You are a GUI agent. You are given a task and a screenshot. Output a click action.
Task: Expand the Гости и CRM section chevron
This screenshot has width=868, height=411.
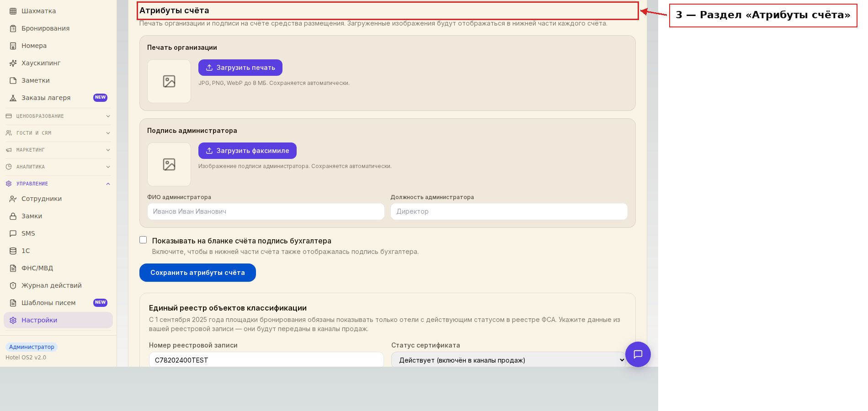click(x=108, y=133)
